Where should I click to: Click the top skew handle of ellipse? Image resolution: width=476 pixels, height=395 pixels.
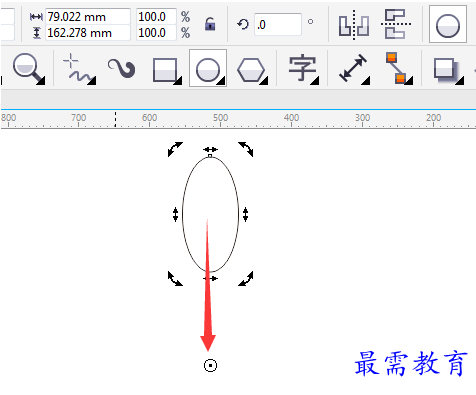[x=210, y=149]
